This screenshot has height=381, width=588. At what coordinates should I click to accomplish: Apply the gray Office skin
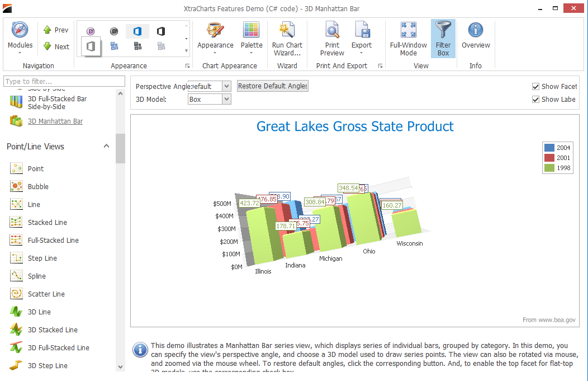click(91, 46)
